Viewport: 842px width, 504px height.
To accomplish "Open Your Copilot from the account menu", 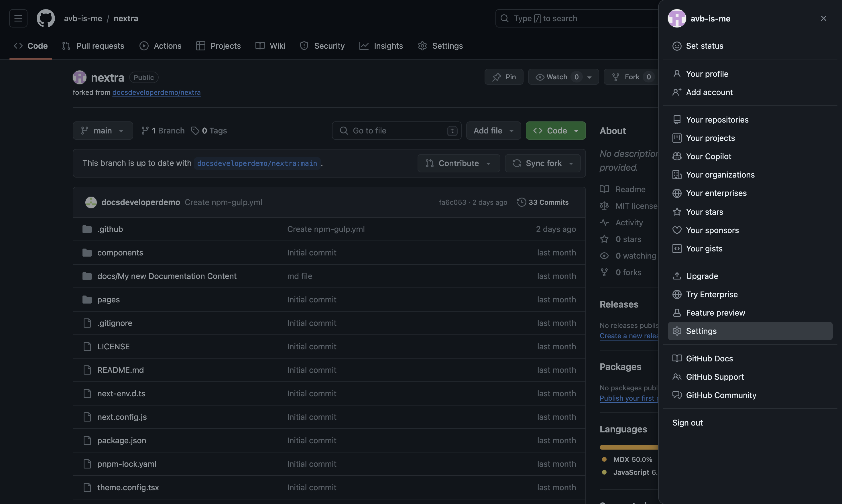I will coord(709,156).
